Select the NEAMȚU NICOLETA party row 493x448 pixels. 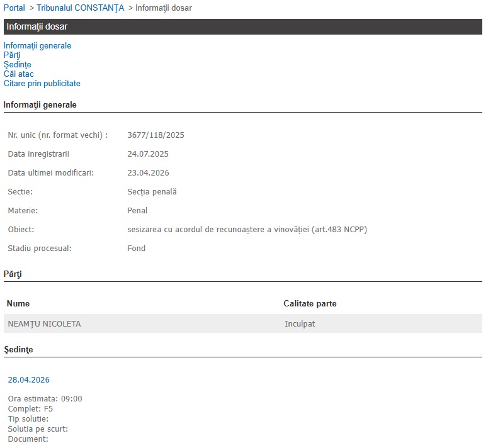pyautogui.click(x=44, y=324)
